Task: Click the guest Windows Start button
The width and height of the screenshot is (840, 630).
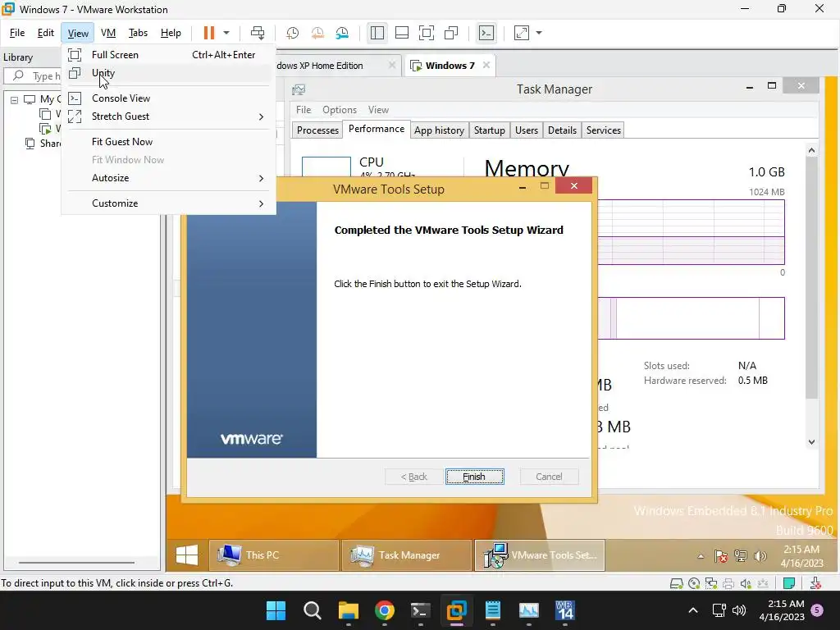Action: click(x=187, y=555)
